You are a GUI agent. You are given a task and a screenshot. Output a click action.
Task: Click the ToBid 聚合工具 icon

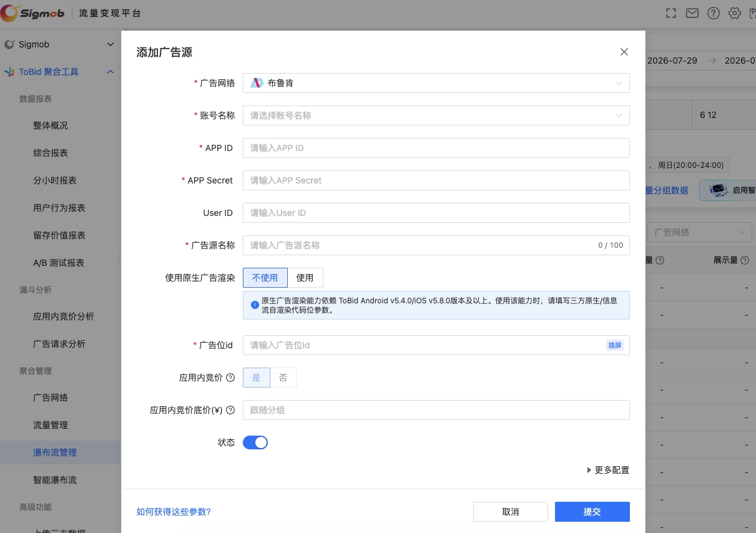pyautogui.click(x=9, y=72)
